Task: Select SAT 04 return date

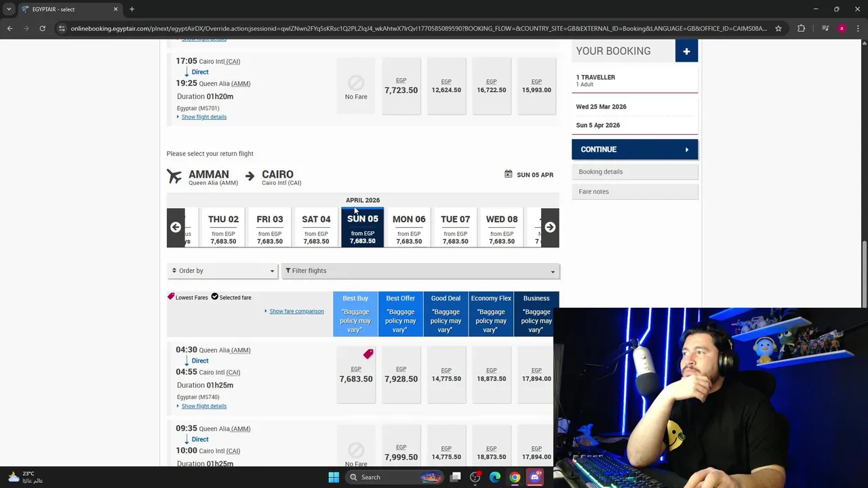Action: coord(316,228)
